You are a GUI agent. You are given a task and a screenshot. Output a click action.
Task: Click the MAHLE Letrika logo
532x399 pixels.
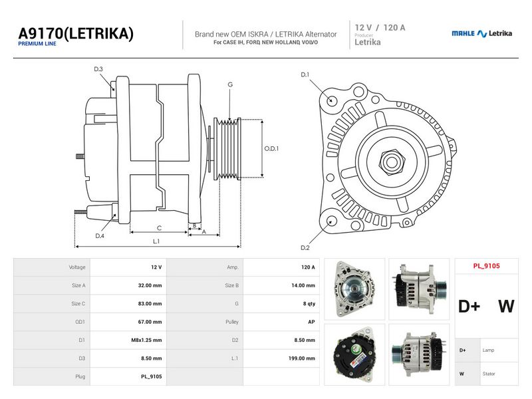[481, 33]
